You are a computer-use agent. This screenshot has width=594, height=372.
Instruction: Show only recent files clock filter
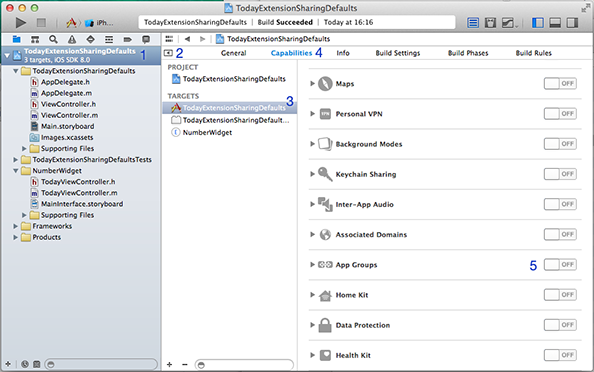point(25,364)
